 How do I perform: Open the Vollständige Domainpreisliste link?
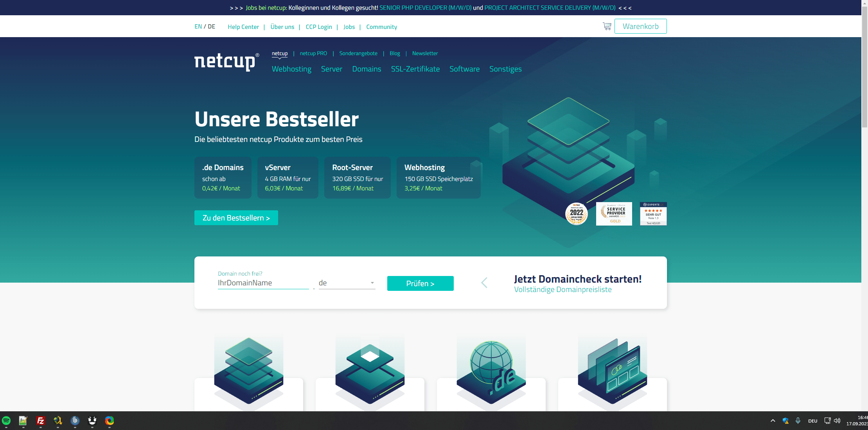563,290
